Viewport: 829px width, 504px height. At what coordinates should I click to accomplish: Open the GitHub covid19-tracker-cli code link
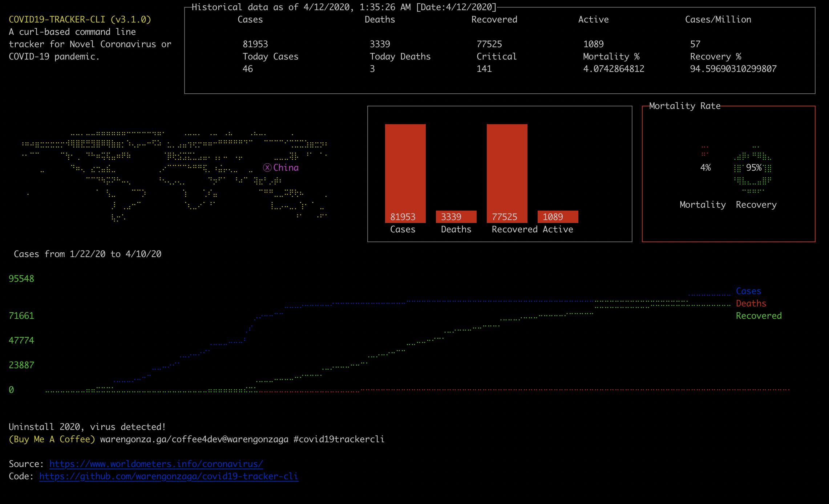[169, 476]
